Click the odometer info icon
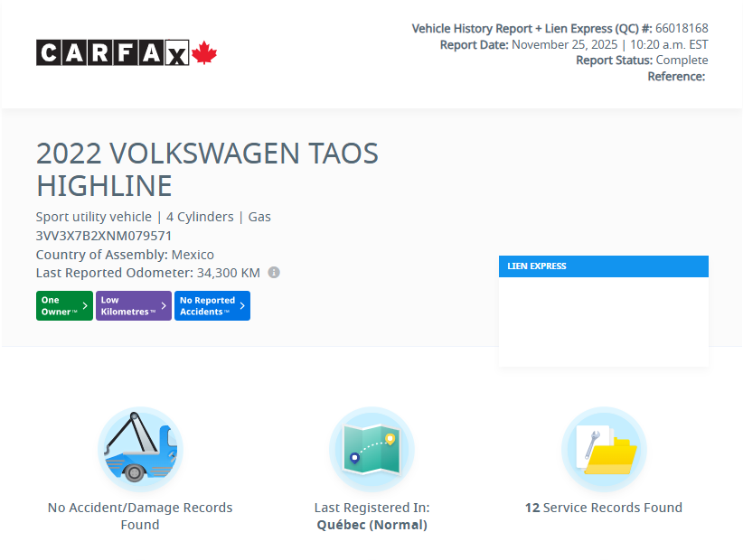This screenshot has height=560, width=743. coord(274,272)
